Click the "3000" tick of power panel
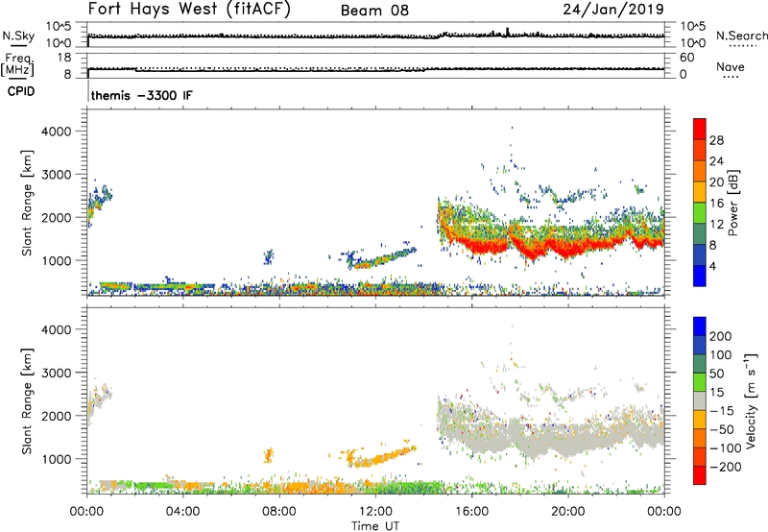 click(x=57, y=175)
